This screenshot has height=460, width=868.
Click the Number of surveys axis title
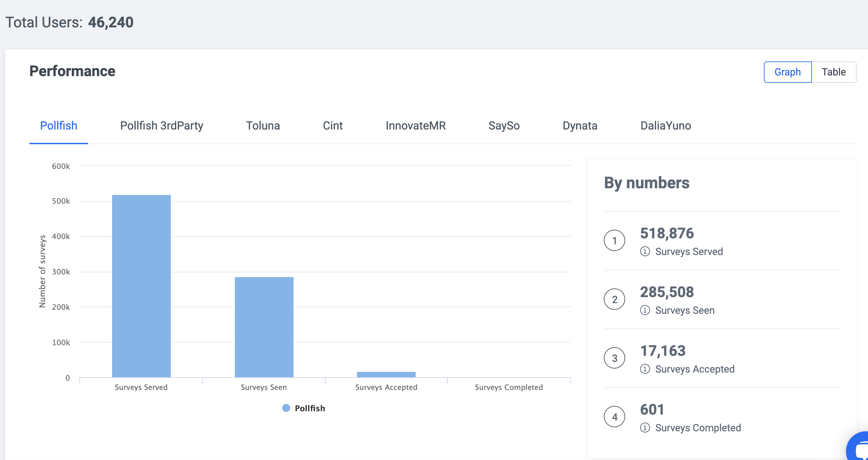(42, 271)
